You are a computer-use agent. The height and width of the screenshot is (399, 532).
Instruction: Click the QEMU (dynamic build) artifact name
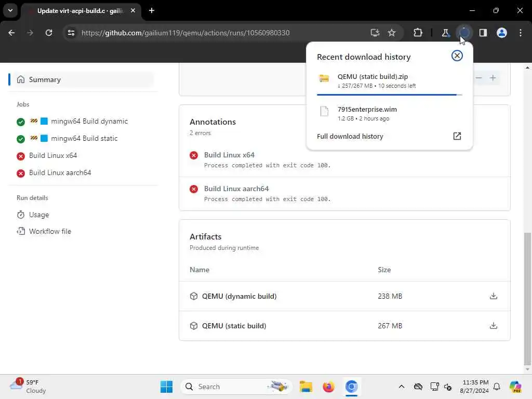pos(239,296)
